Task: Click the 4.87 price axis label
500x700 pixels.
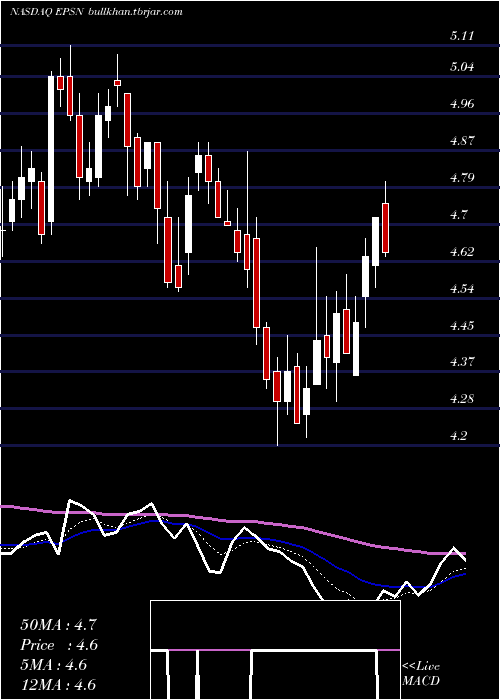Action: point(462,141)
